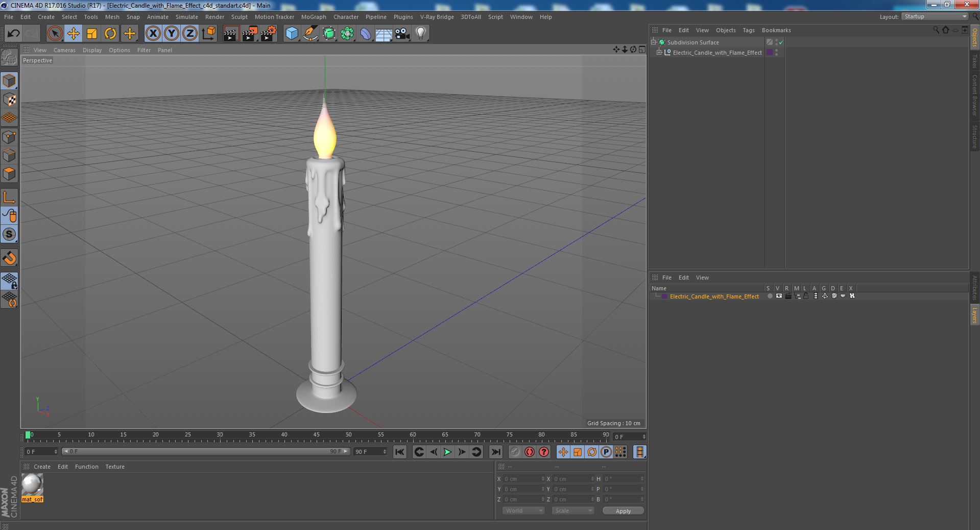This screenshot has height=530, width=980.
Task: Switch to Model mode cube icon
Action: pyautogui.click(x=9, y=81)
